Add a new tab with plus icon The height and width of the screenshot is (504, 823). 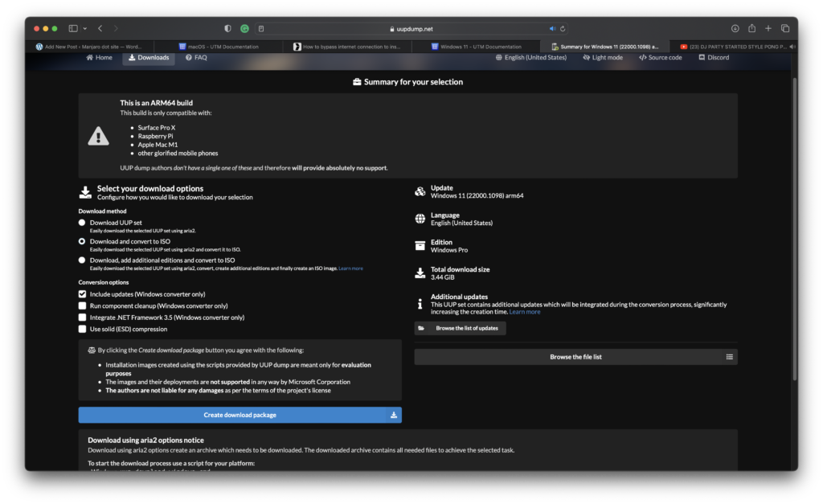(x=768, y=28)
